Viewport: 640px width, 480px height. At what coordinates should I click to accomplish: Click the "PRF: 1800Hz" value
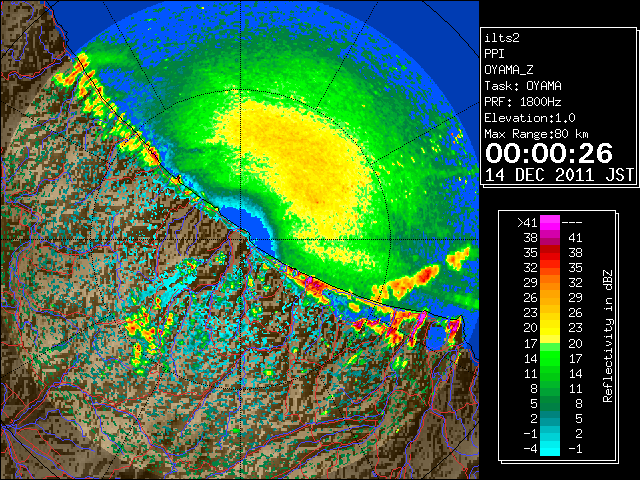click(523, 102)
